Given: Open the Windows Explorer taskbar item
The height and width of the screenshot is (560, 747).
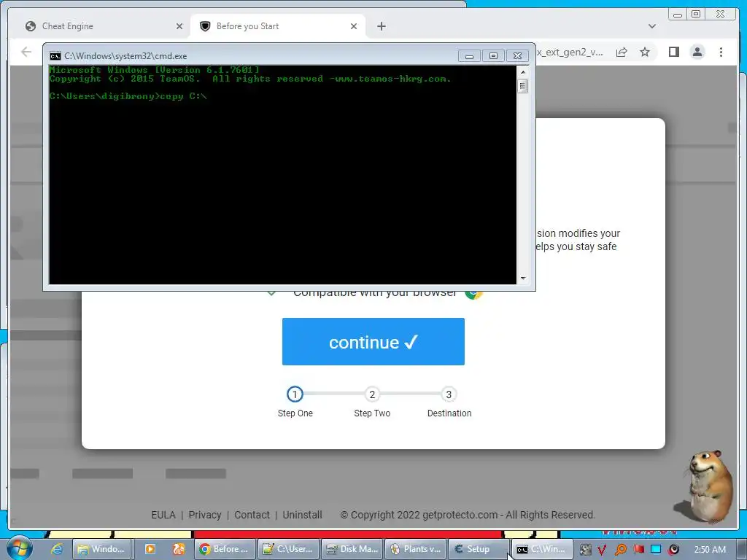Looking at the screenshot, I should click(x=101, y=549).
